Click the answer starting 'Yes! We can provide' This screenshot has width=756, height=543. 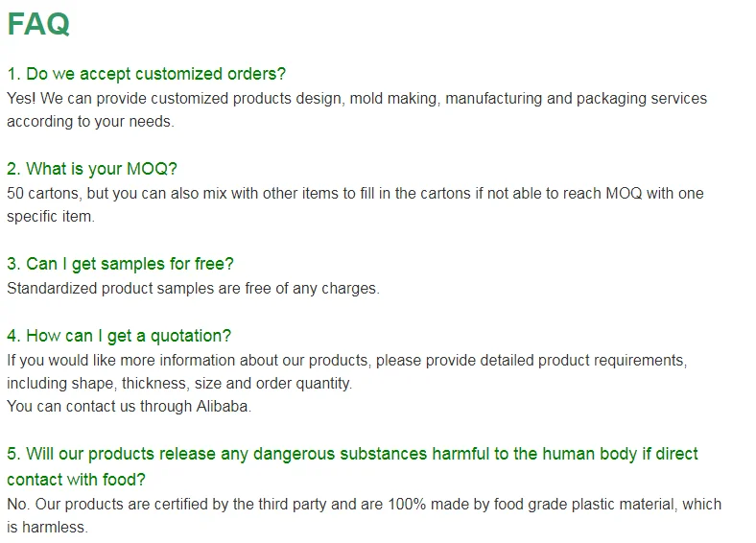tap(356, 98)
